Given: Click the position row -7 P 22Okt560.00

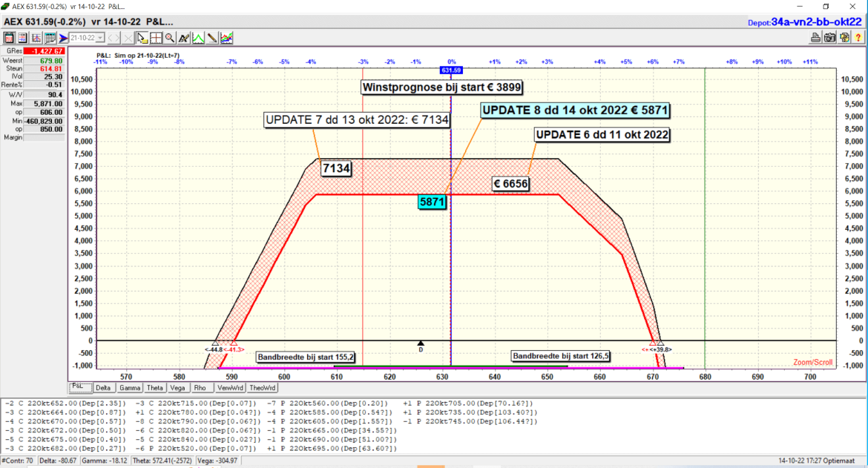Looking at the screenshot, I should click(x=326, y=403).
